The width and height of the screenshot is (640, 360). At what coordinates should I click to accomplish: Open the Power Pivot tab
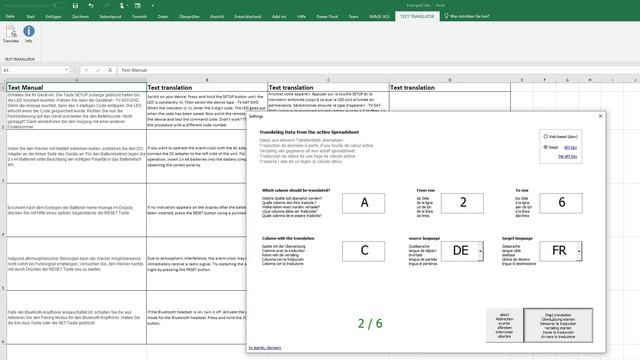tap(327, 16)
